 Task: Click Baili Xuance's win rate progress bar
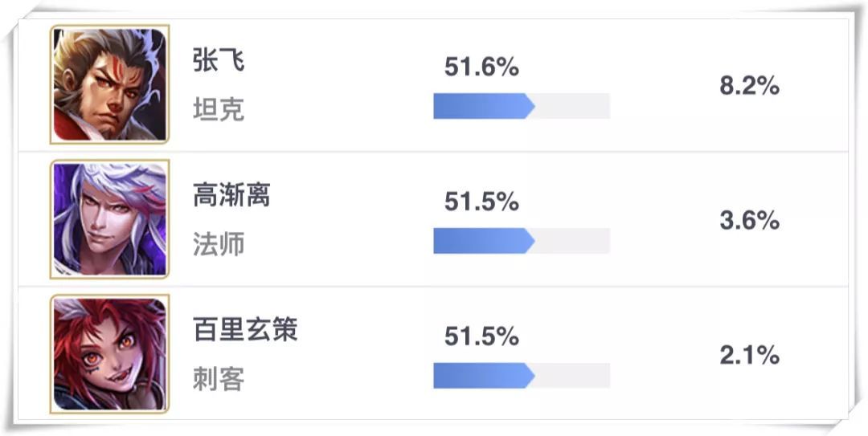click(x=522, y=376)
